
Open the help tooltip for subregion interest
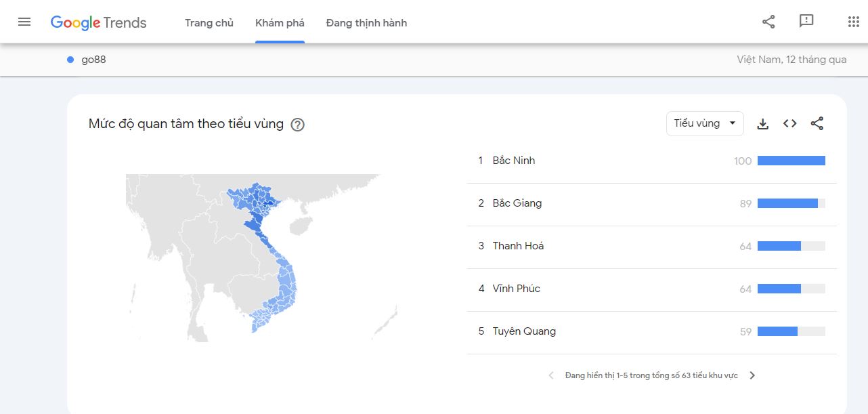(x=297, y=125)
